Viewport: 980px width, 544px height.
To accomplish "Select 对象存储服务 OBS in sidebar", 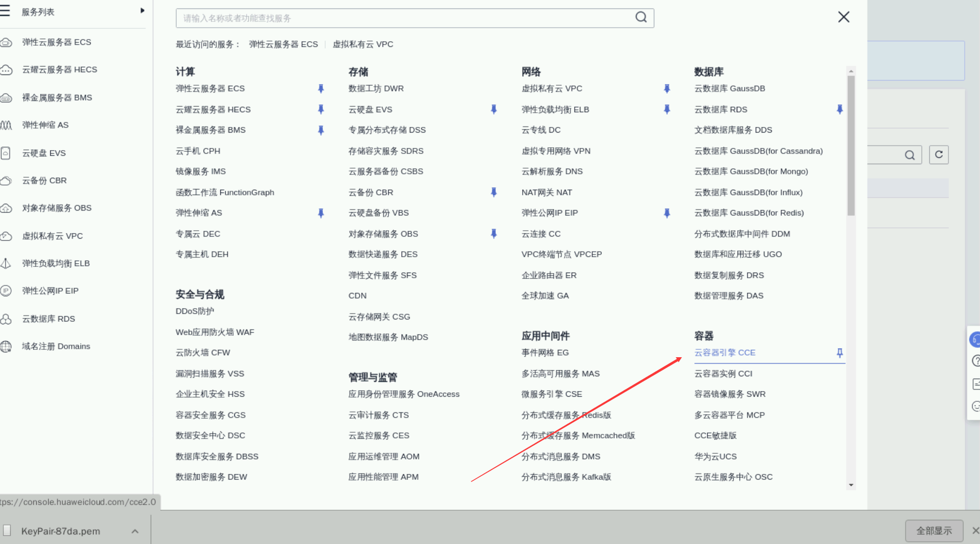I will pyautogui.click(x=56, y=208).
